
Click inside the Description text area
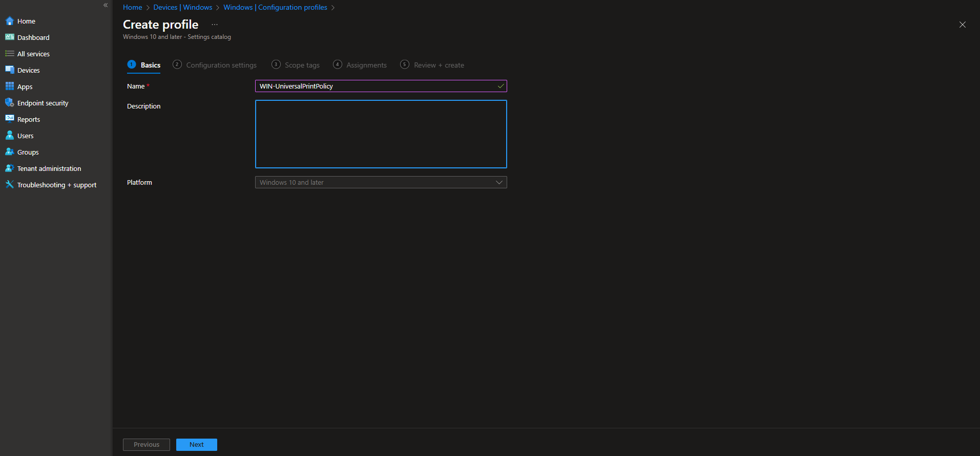381,134
